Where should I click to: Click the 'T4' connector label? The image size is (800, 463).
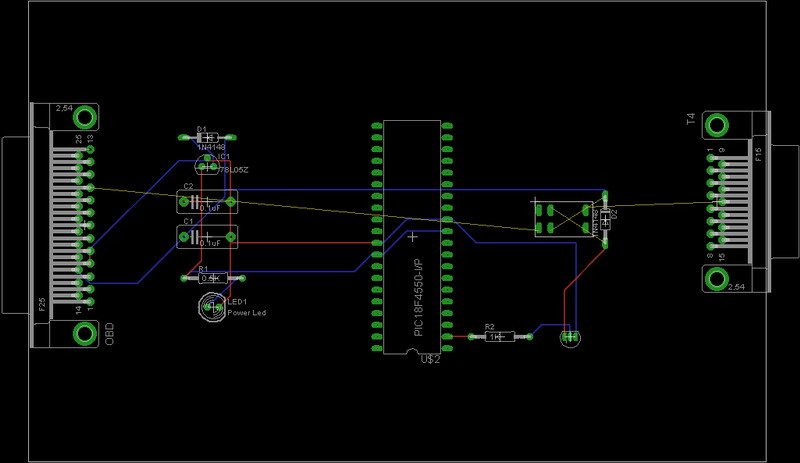pos(691,119)
